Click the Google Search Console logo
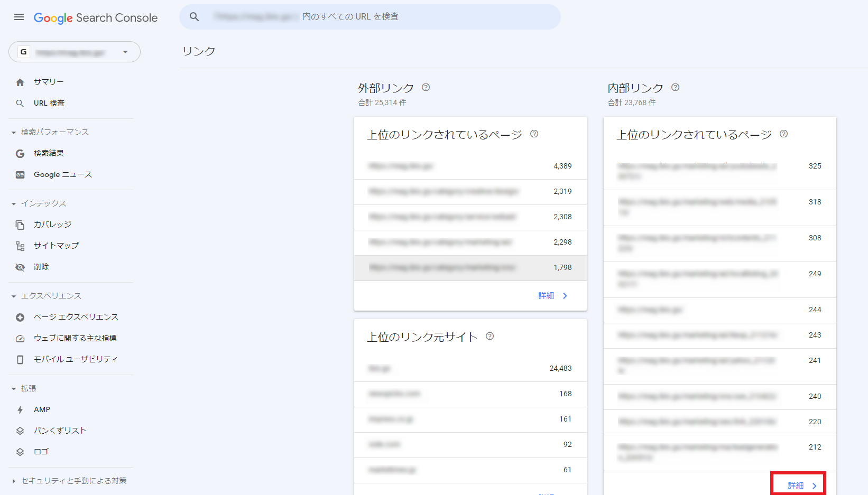This screenshot has height=495, width=868. click(x=96, y=17)
